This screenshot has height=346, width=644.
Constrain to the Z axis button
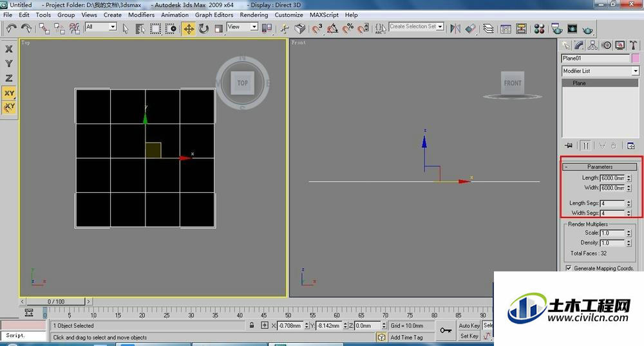pyautogui.click(x=8, y=78)
